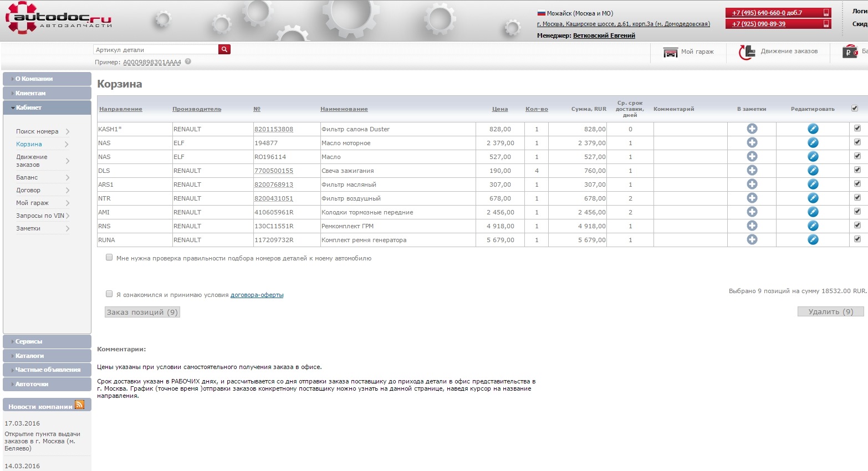Uncheck the Фильтр салона Duster row checkbox

click(857, 128)
